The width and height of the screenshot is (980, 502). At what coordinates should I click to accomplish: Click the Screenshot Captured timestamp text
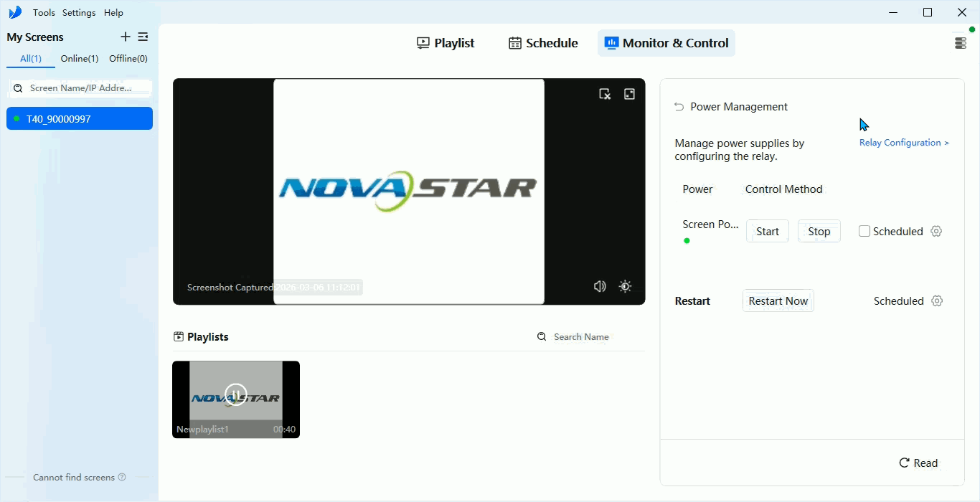point(274,288)
